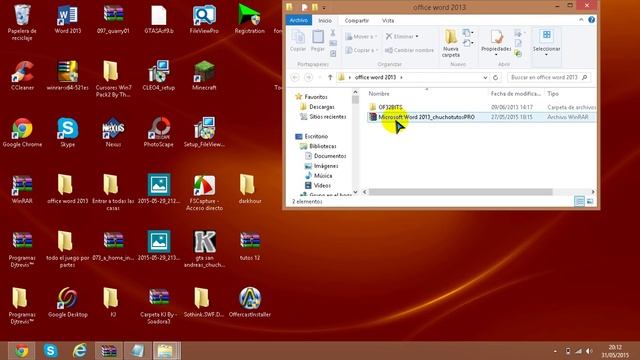The image size is (640, 360).
Task: Open the Mover a dropdown
Action: 362,37
